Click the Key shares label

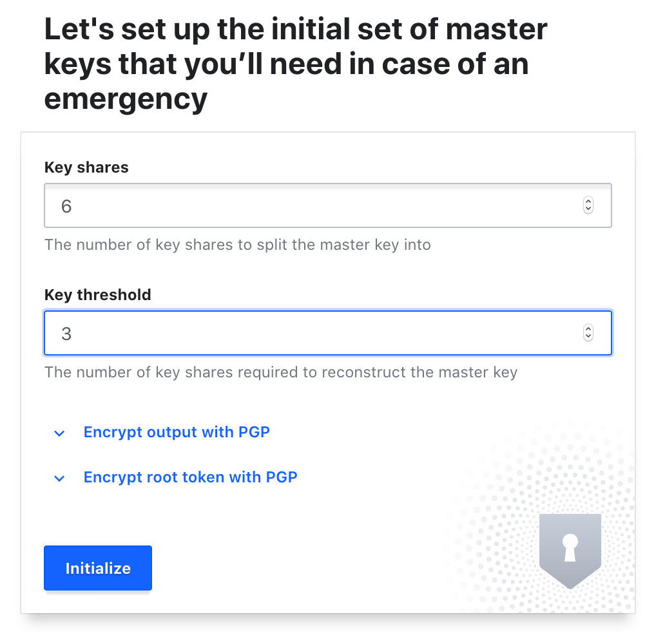pyautogui.click(x=86, y=167)
